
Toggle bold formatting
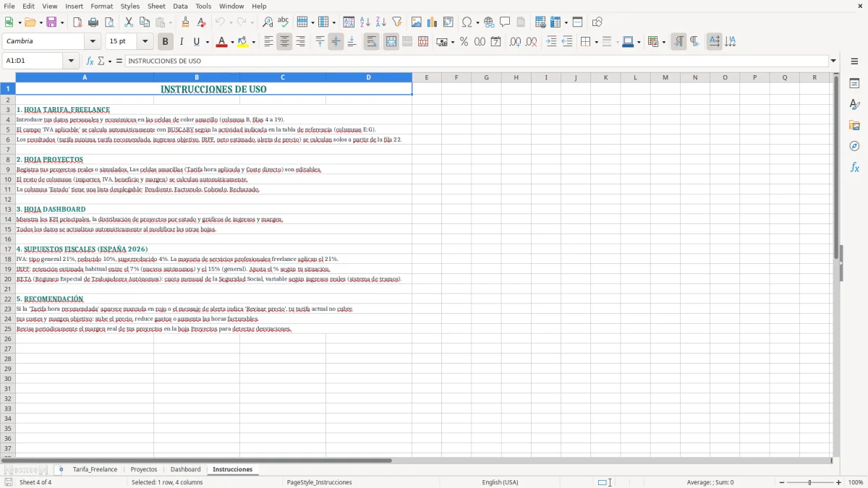click(x=165, y=42)
